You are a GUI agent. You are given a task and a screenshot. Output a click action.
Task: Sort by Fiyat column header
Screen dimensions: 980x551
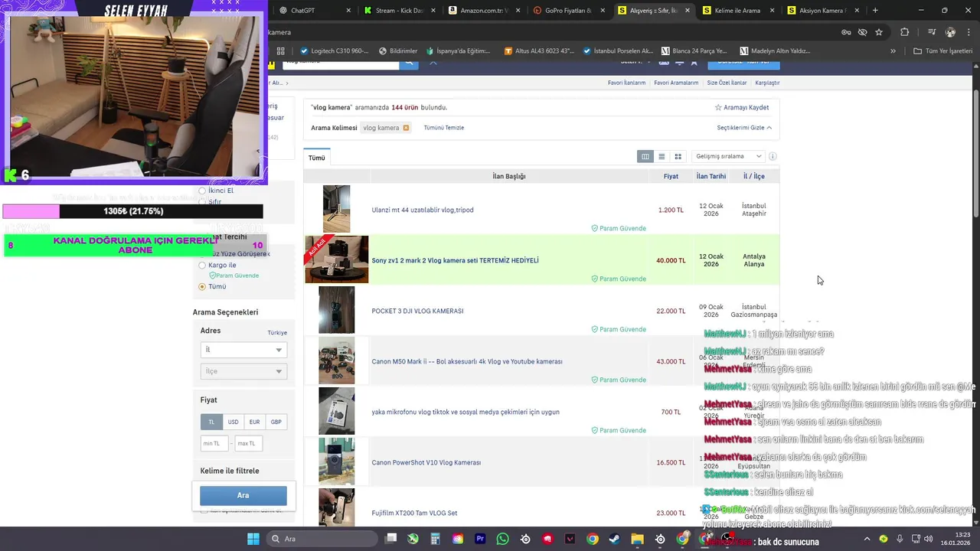click(x=671, y=176)
